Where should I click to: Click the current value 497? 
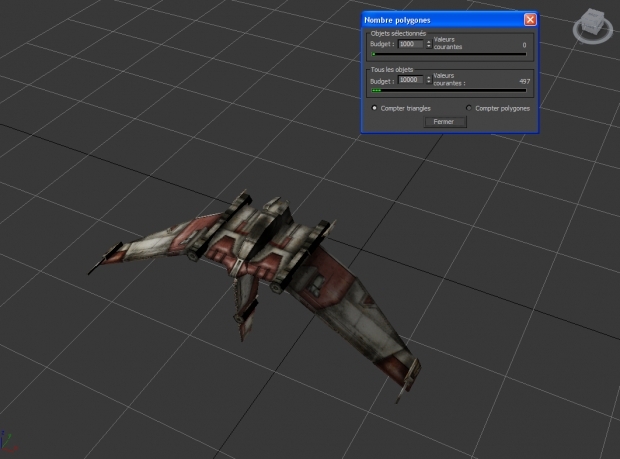point(525,81)
